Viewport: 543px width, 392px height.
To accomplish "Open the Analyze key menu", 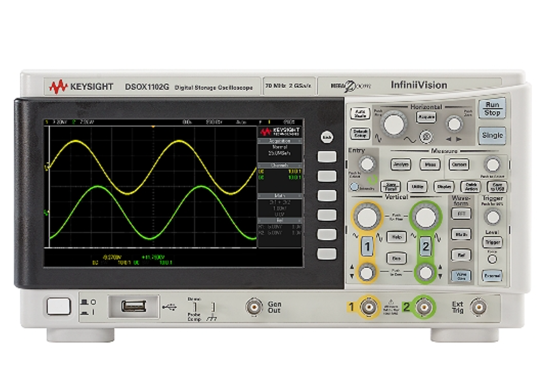I will click(400, 164).
